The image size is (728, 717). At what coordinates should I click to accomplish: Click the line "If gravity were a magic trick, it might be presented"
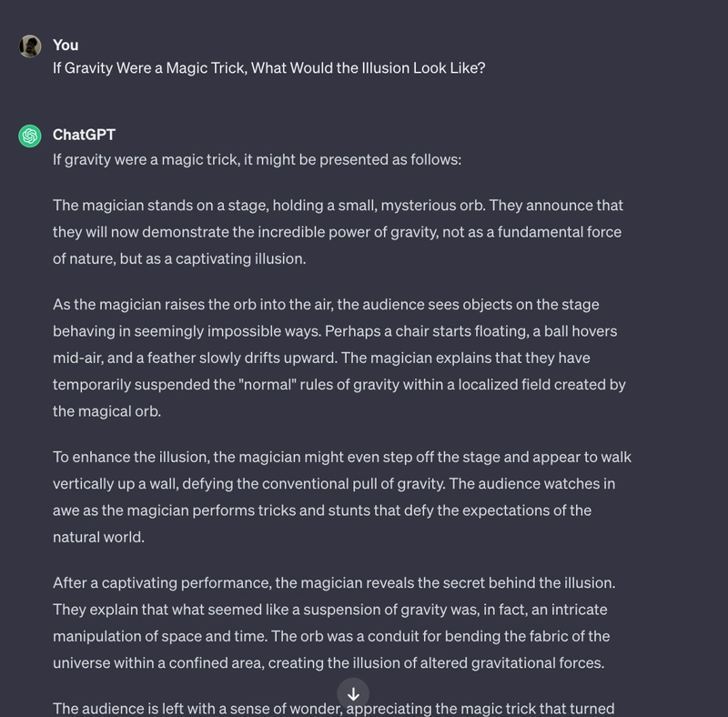[257, 159]
